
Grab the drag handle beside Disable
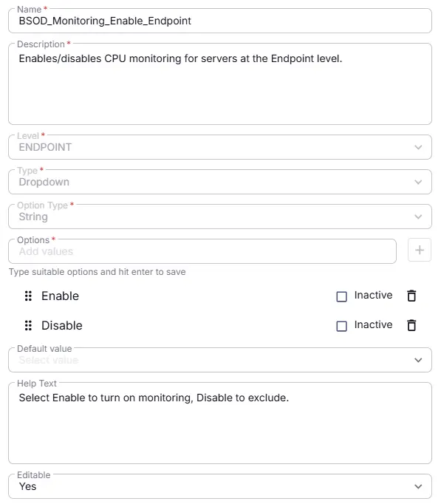click(x=28, y=325)
